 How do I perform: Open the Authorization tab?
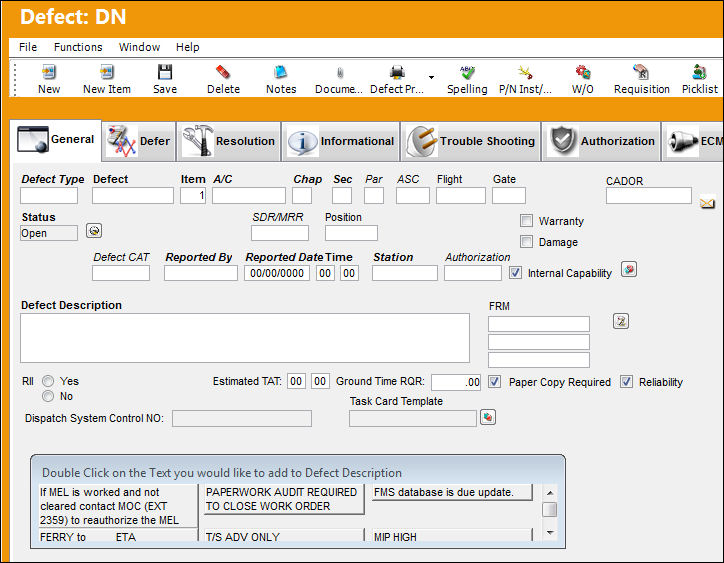click(x=602, y=141)
